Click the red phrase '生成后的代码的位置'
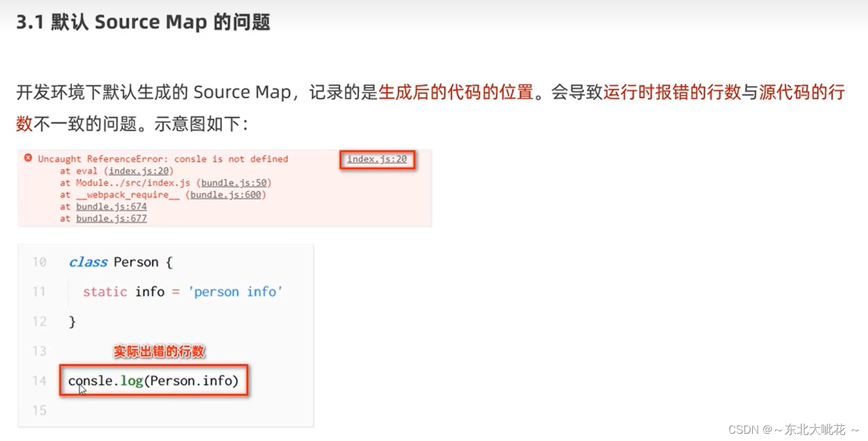This screenshot has width=868, height=441. point(456,93)
